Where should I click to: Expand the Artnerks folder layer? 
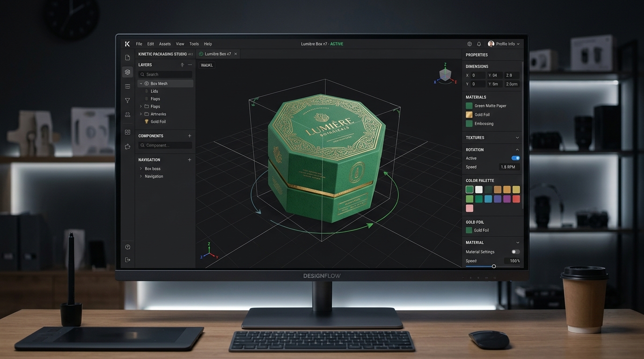(x=141, y=114)
